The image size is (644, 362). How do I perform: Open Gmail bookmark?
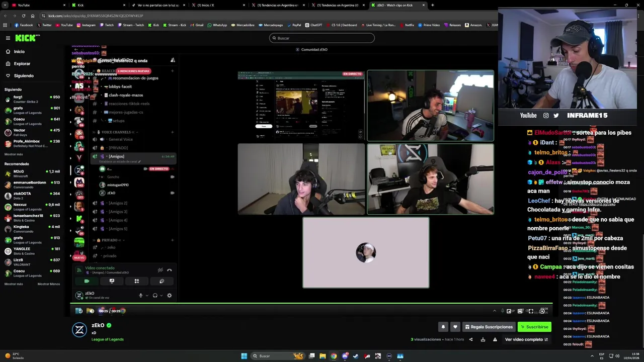(x=197, y=25)
